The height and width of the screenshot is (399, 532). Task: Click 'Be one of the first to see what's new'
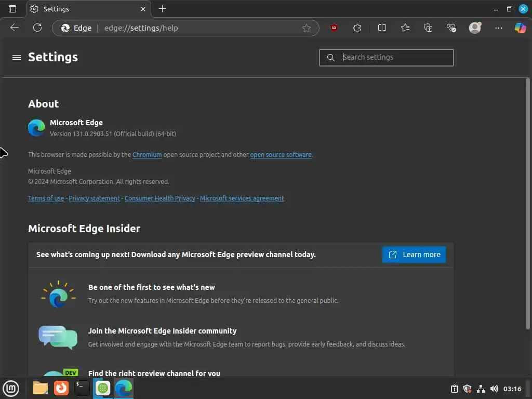pos(151,287)
